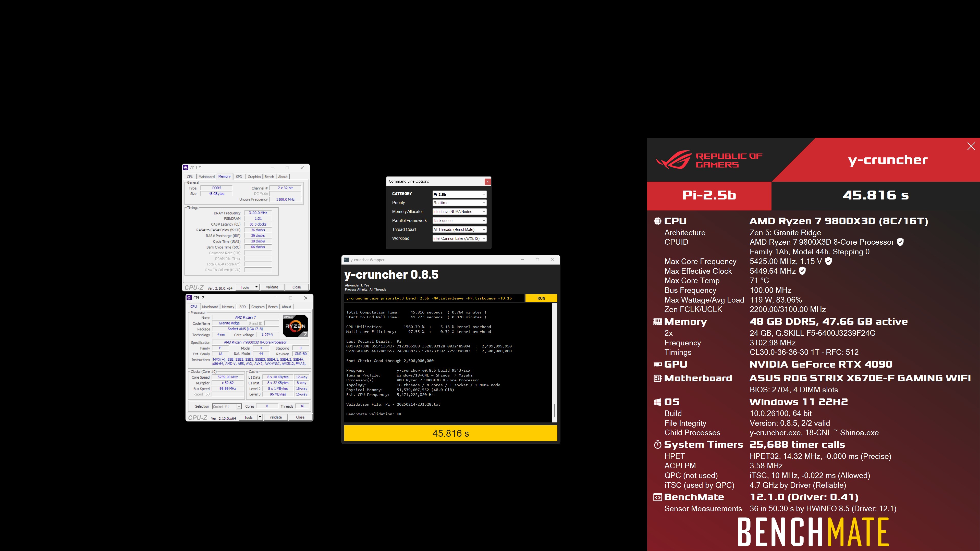Screen dimensions: 980x551
Task: Click the shield beside Max Core Frequency
Action: coord(829,261)
